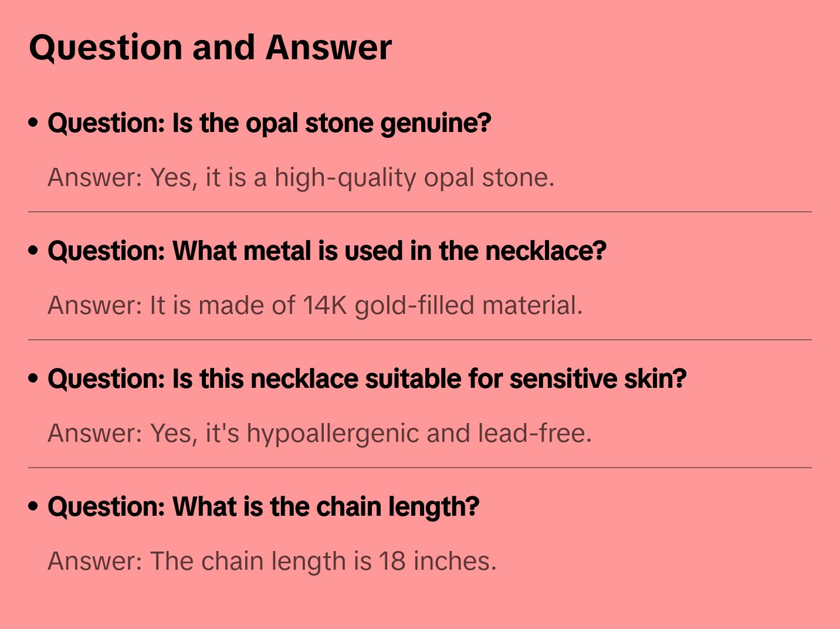This screenshot has width=840, height=629.
Task: Click the bullet beside the opal stone question
Action: [33, 123]
